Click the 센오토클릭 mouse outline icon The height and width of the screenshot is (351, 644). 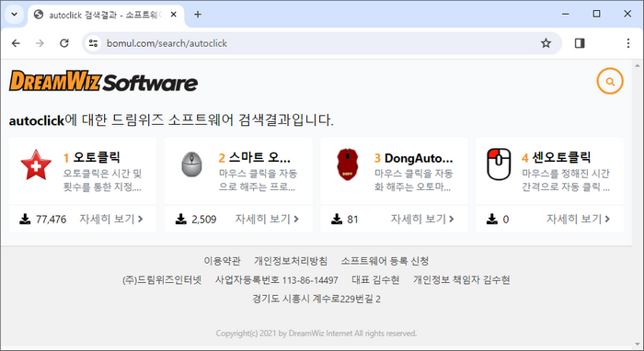[x=499, y=164]
